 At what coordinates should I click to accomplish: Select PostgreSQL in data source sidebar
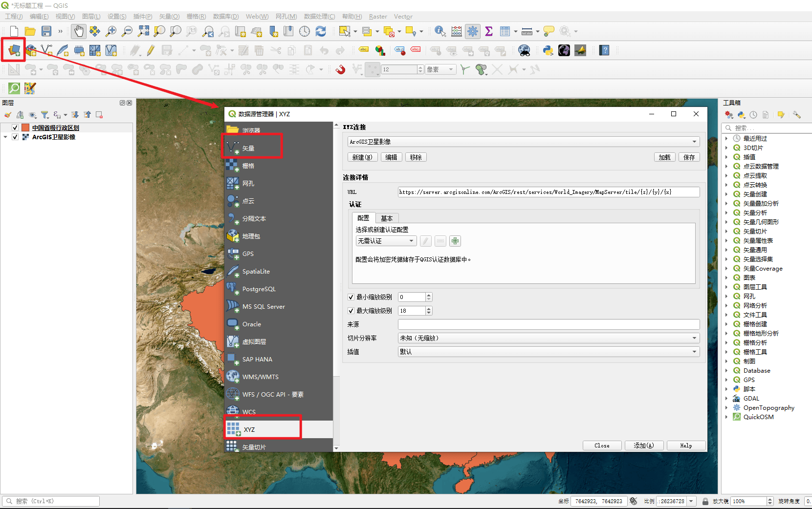(x=259, y=289)
